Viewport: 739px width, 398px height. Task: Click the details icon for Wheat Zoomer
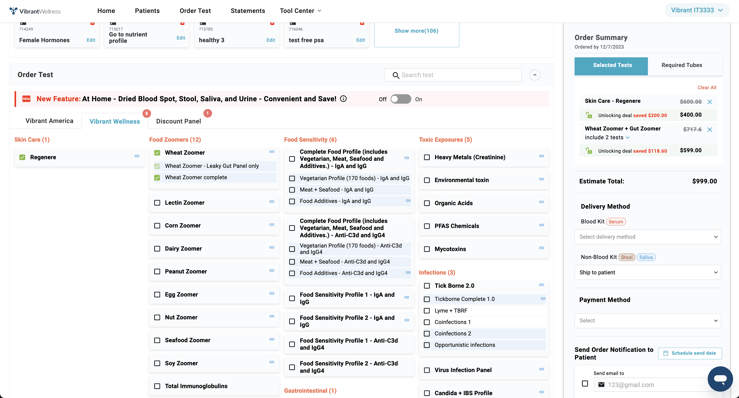click(x=272, y=151)
